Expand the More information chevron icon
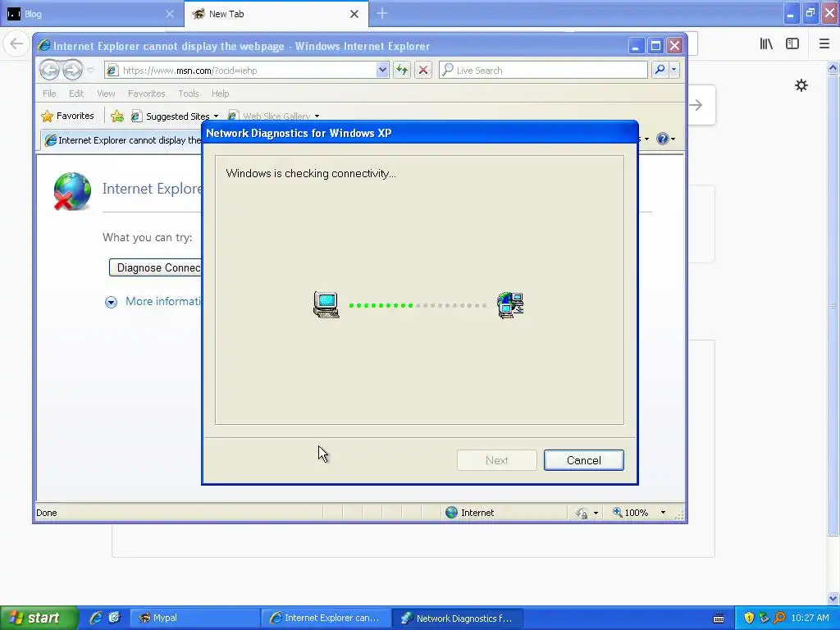The image size is (840, 630). coord(111,302)
